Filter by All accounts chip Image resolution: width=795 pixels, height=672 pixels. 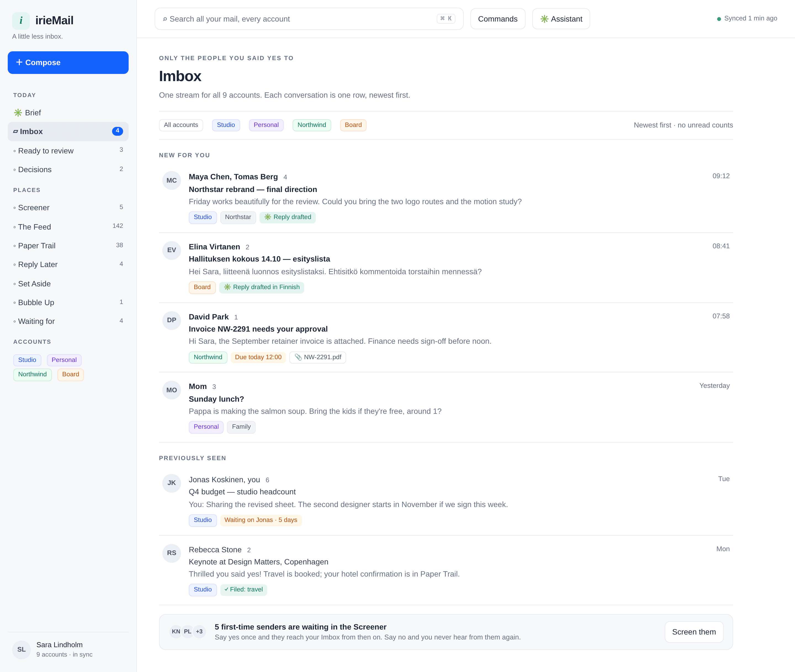point(181,125)
